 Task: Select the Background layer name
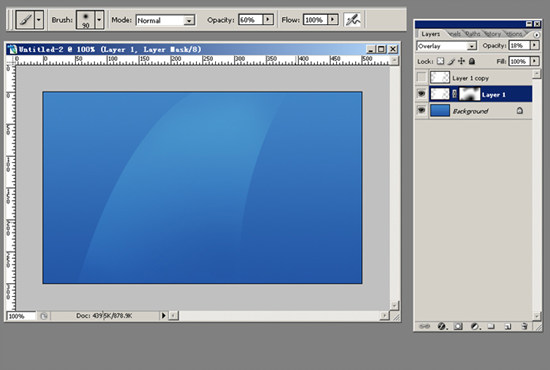point(470,111)
